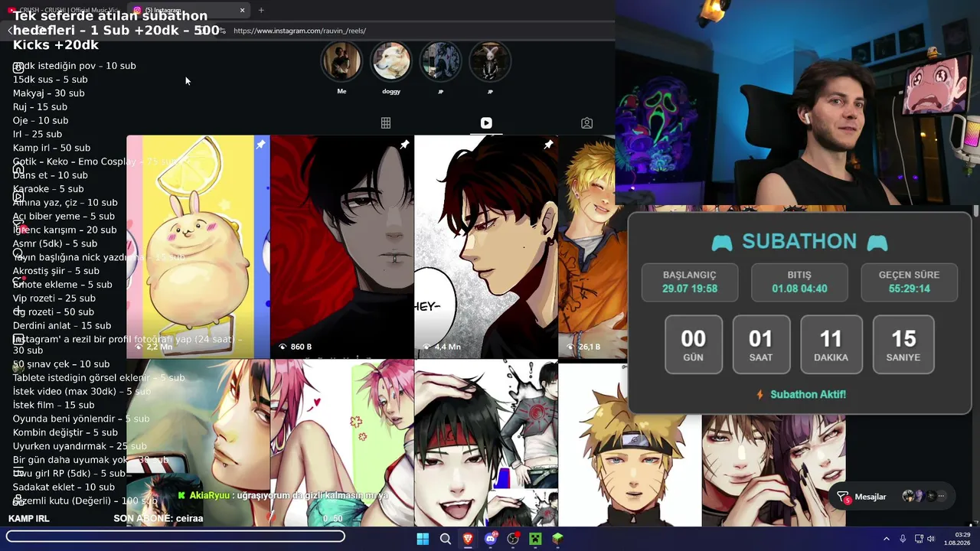Image resolution: width=980 pixels, height=551 pixels.
Task: Go back using the browser back arrow
Action: click(10, 31)
